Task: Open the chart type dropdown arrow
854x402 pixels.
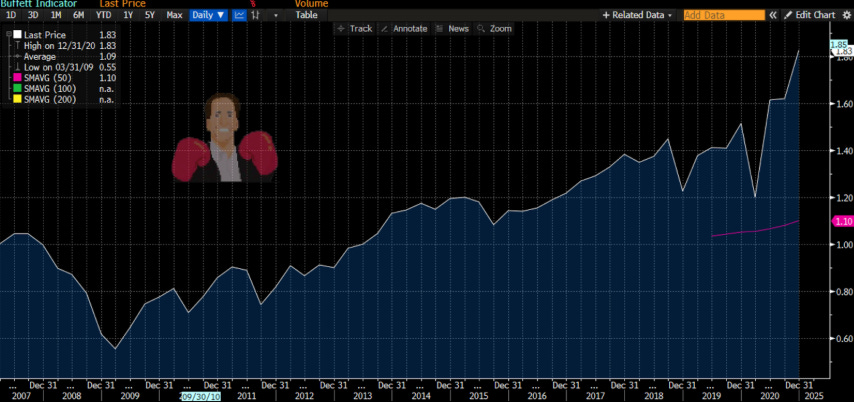Action: 276,15
